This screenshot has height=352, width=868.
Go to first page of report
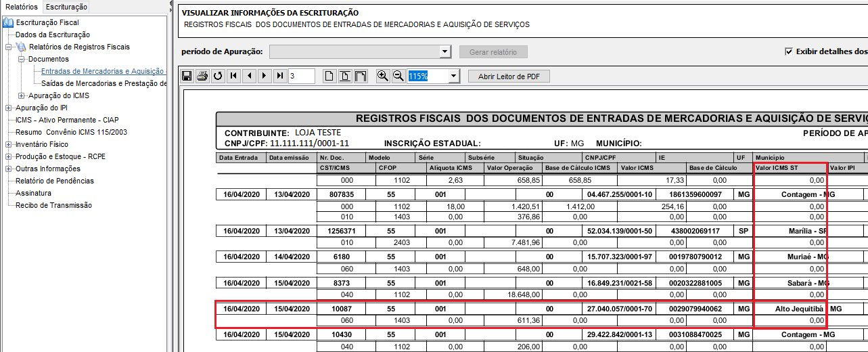pos(233,76)
